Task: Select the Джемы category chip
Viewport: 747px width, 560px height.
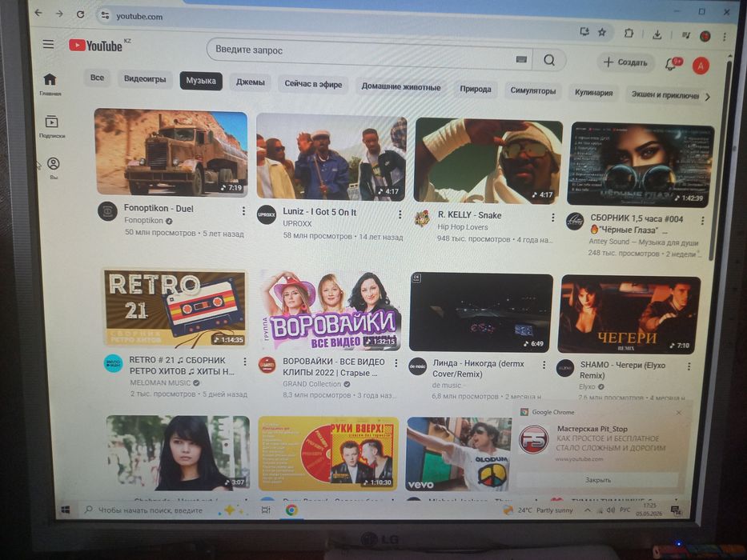Action: (x=250, y=82)
